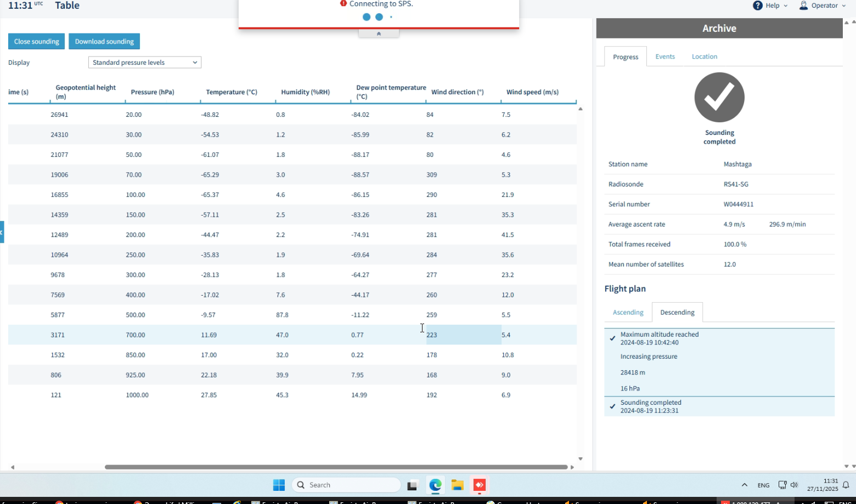856x504 pixels.
Task: Switch to the Events tab
Action: pos(665,56)
